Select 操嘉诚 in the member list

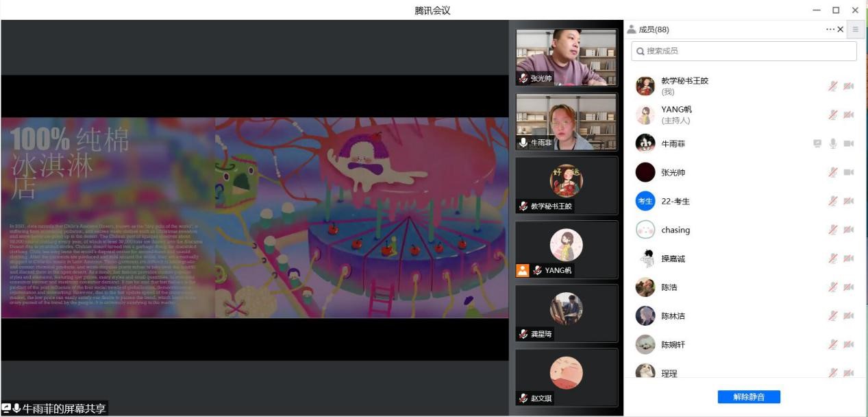point(673,259)
